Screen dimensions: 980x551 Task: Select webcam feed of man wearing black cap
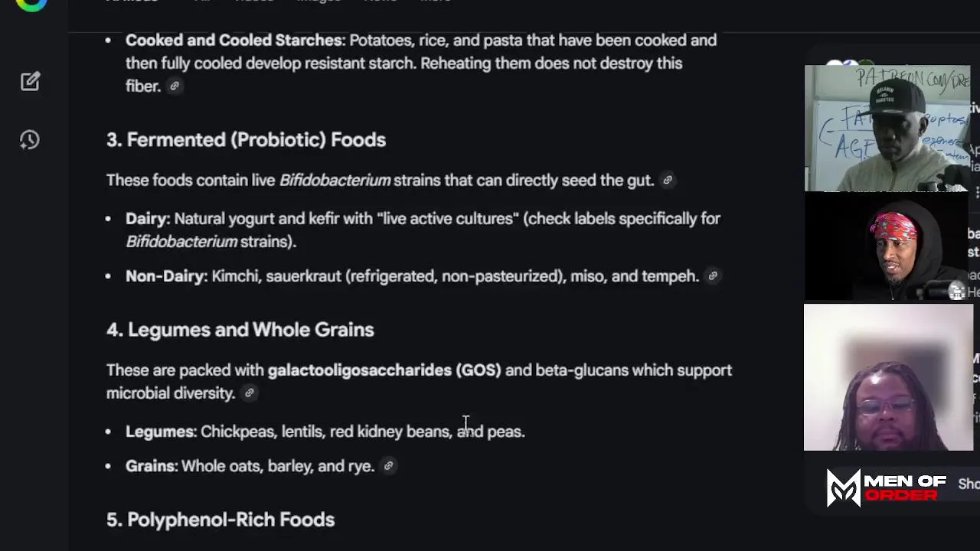pos(887,128)
